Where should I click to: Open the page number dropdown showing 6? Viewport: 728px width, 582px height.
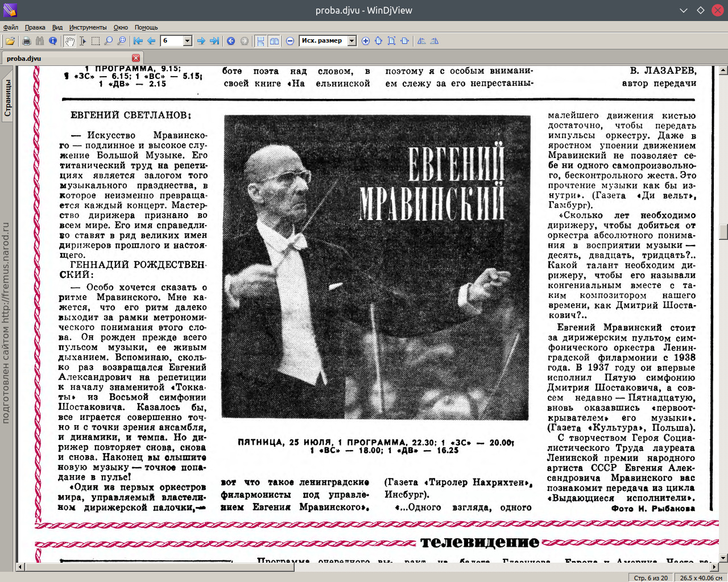tap(187, 41)
